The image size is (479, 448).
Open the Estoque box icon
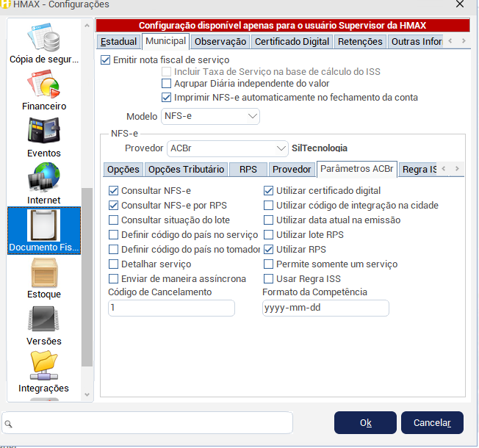(x=43, y=275)
